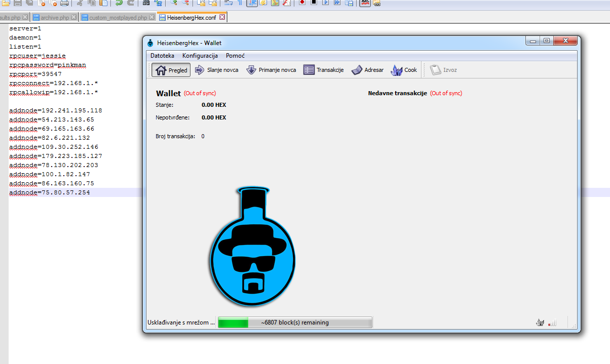Click the line addnode=192.241.195.118

(x=56, y=110)
